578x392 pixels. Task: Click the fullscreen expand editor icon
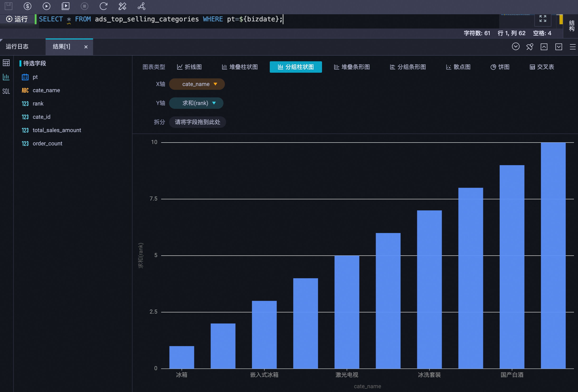543,19
